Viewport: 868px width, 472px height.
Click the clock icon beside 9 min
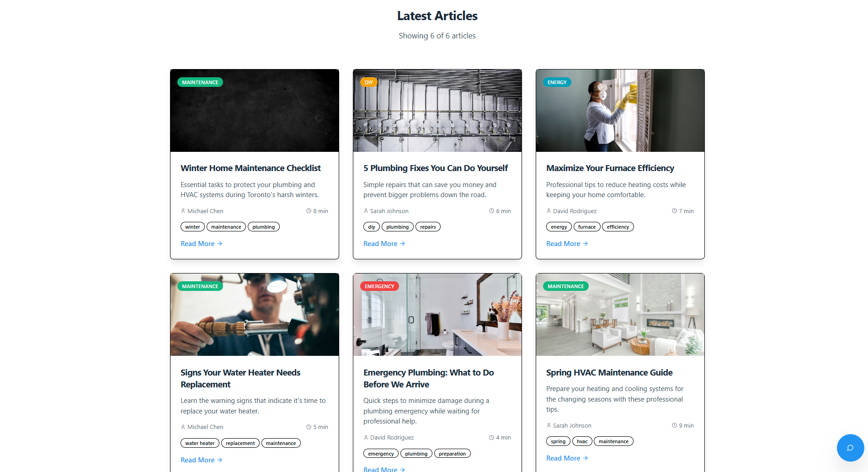point(674,425)
